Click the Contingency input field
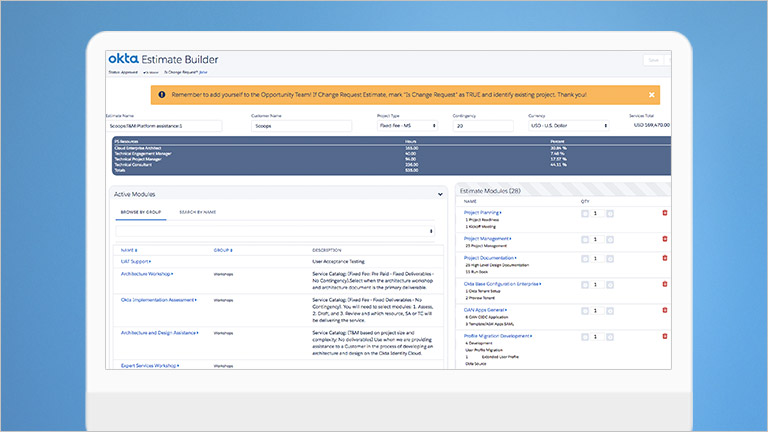This screenshot has width=768, height=432. click(483, 126)
